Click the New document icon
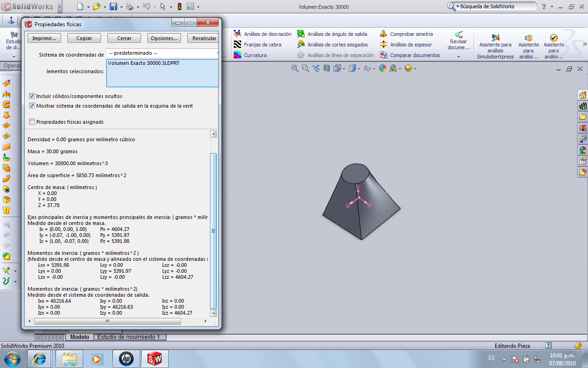 tap(80, 6)
